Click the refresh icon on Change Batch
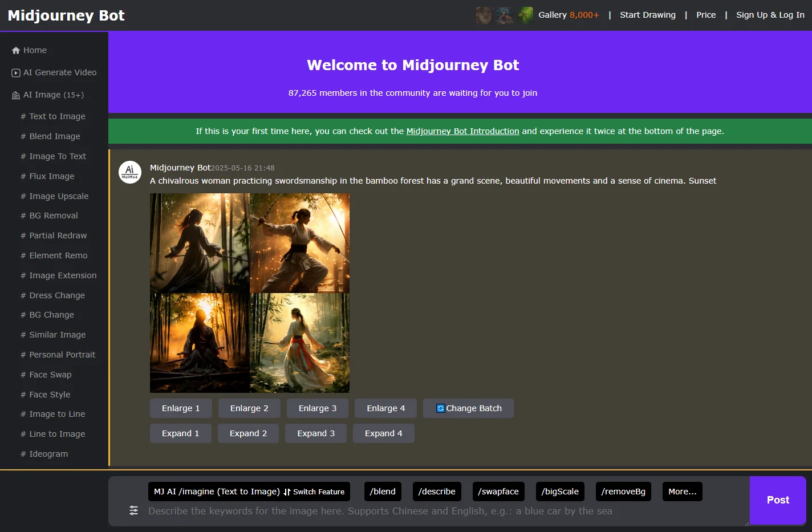Image resolution: width=812 pixels, height=532 pixels. [440, 408]
